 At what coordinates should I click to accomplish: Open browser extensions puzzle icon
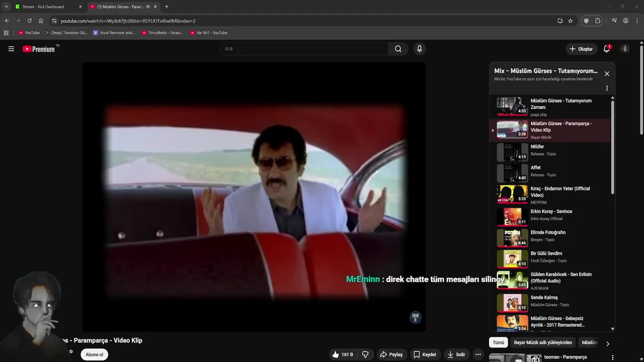coord(598,21)
